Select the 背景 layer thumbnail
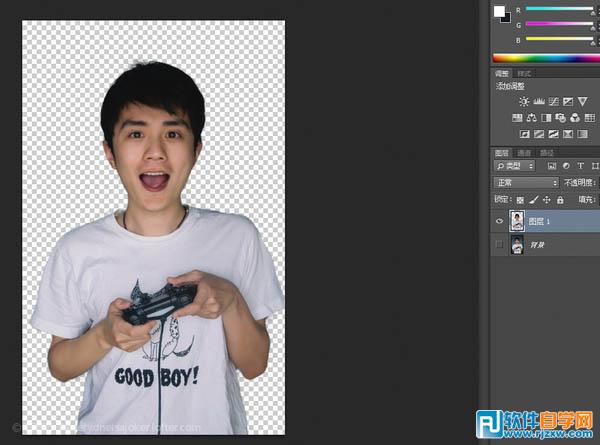 (x=517, y=245)
